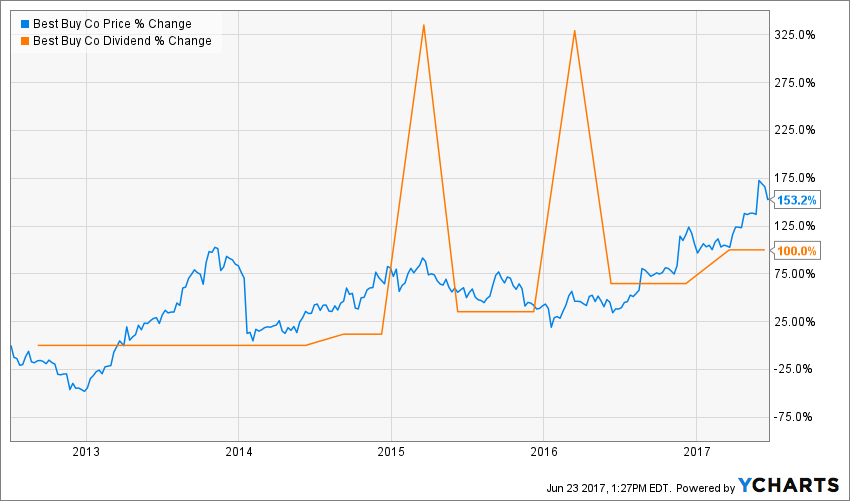
Task: Click the 2016 year label
Action: 543,452
